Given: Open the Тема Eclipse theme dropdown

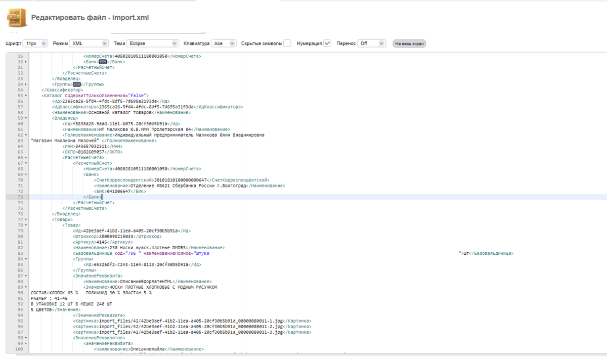Looking at the screenshot, I should [153, 43].
